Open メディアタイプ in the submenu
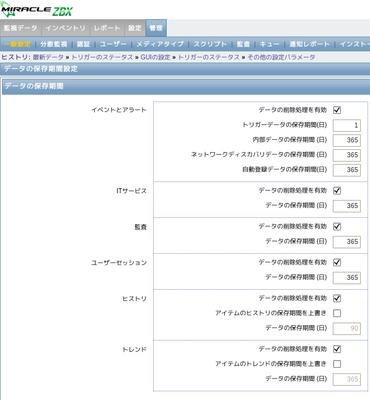Viewport: 370px width, 400px height. click(160, 44)
